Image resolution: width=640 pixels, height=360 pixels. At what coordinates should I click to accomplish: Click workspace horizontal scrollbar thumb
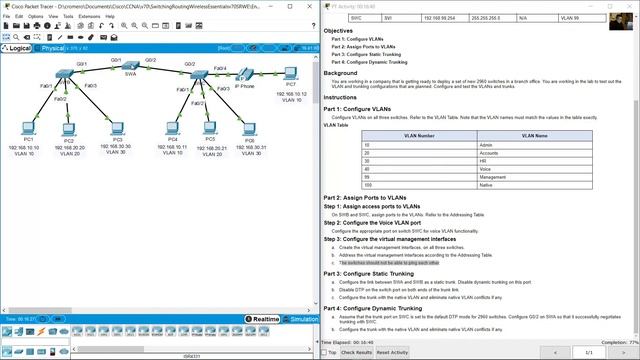coord(40,310)
